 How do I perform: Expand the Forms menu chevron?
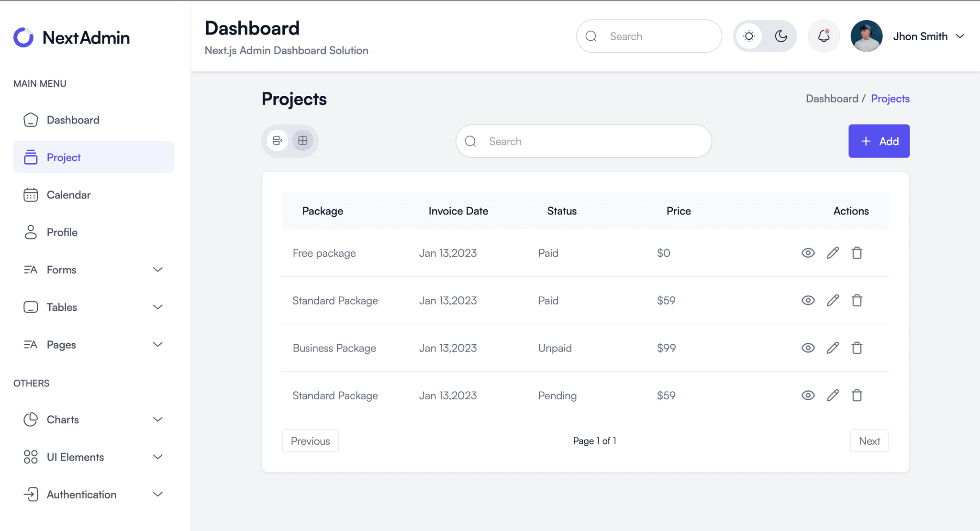coord(158,270)
